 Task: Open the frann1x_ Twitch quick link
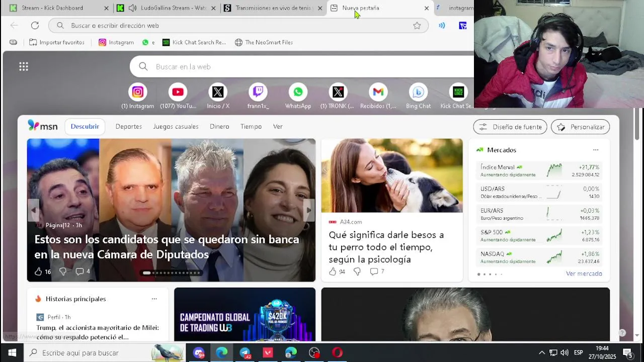click(x=258, y=97)
